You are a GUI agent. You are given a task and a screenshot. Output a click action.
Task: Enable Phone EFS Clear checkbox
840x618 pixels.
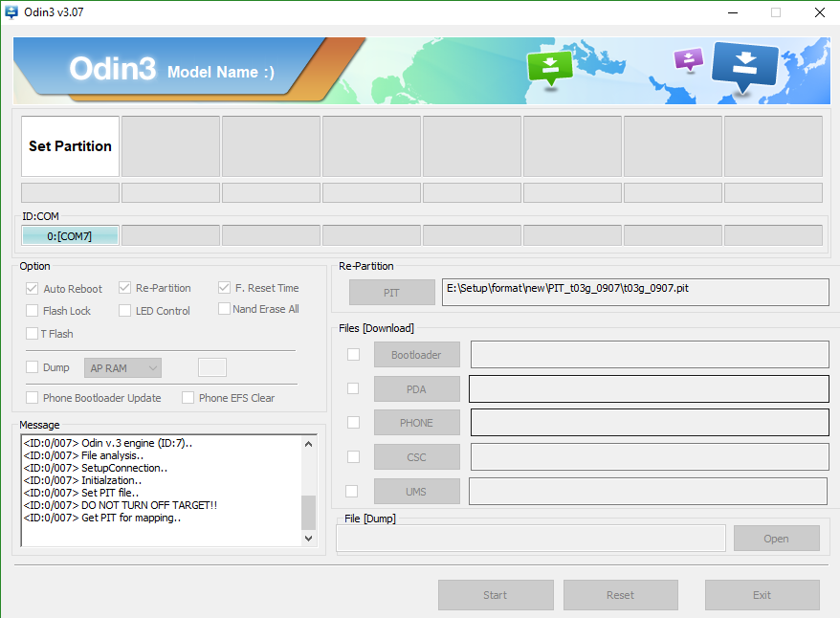tap(188, 397)
